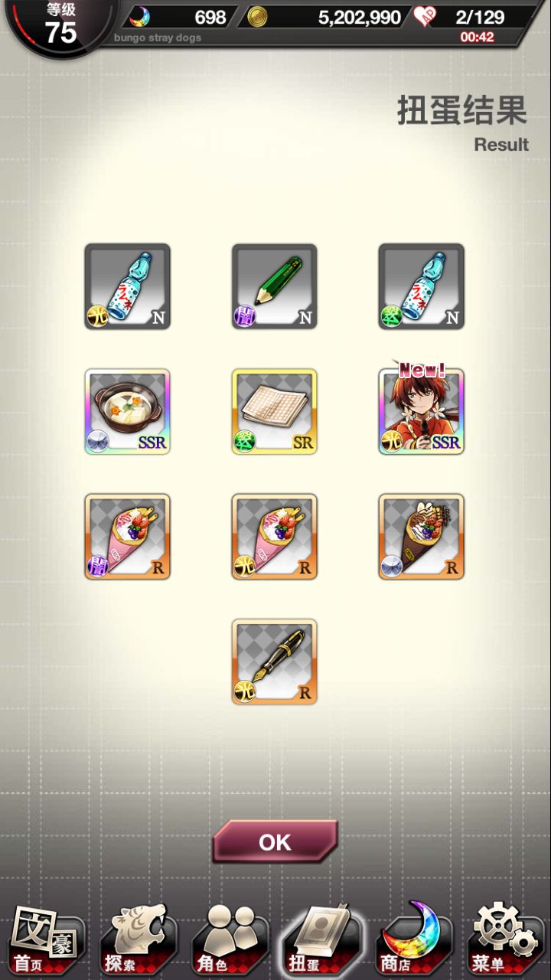Select the strawberry crepe with yellow 光 badge
This screenshot has width=551, height=980.
(x=275, y=537)
